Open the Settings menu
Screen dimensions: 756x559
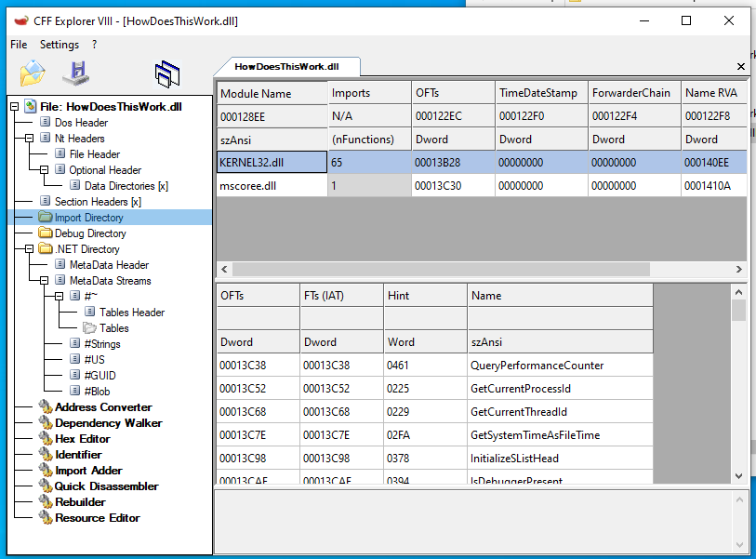60,45
